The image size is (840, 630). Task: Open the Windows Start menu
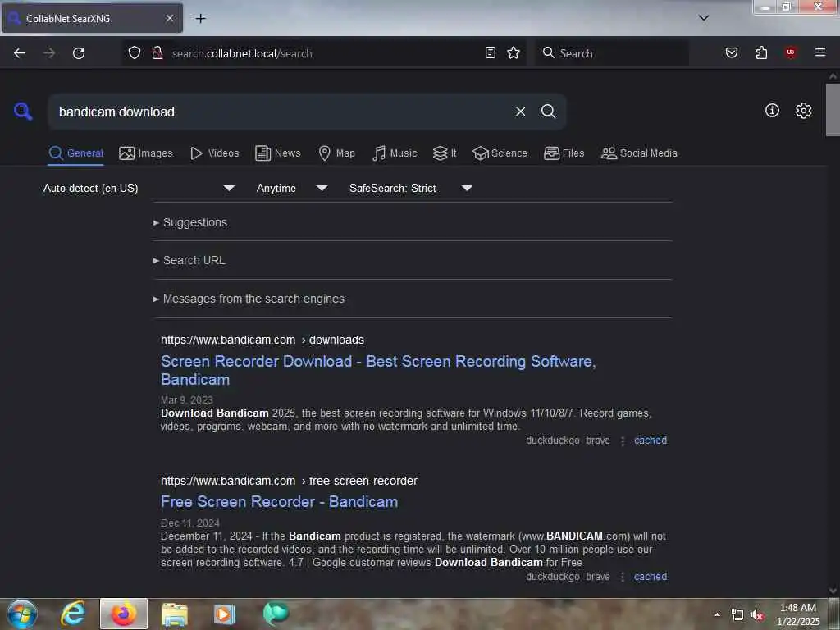[22, 614]
